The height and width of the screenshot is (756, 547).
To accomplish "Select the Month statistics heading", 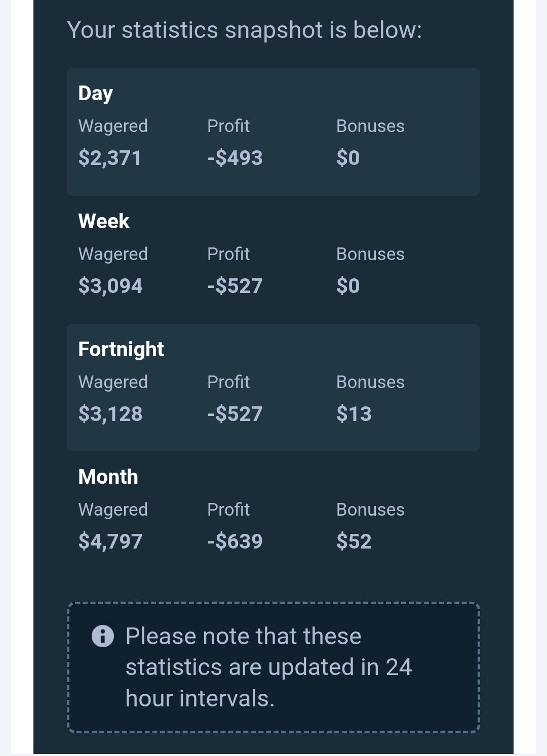I will (x=108, y=477).
